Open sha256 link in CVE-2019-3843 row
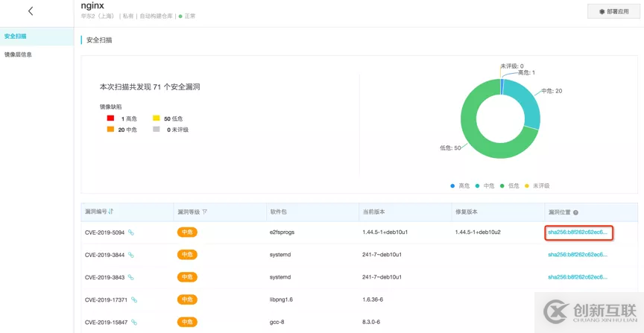 point(578,277)
